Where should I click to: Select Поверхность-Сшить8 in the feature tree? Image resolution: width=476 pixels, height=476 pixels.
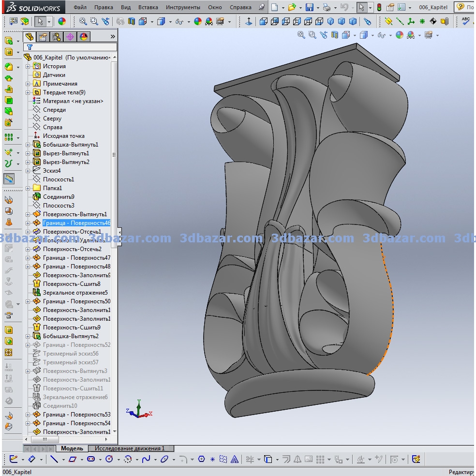[x=71, y=284]
